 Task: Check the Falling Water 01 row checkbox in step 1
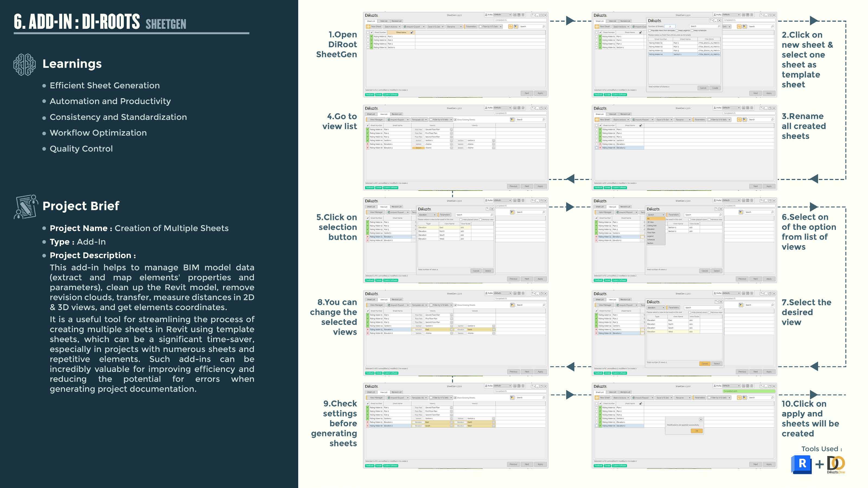tap(368, 36)
